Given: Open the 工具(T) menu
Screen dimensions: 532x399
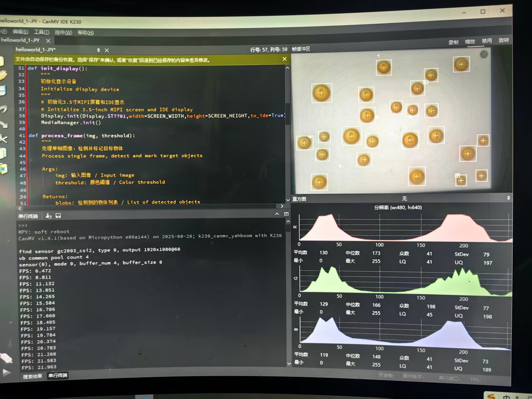Looking at the screenshot, I should pos(41,32).
